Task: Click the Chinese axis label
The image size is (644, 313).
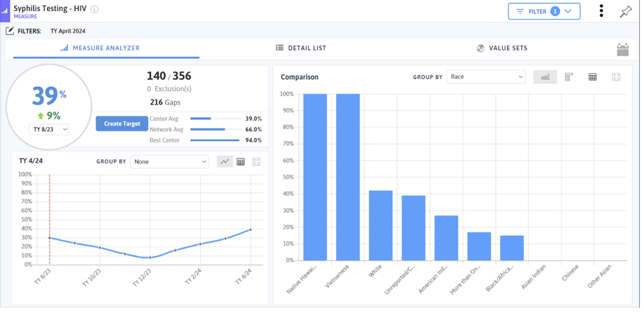Action: click(570, 273)
